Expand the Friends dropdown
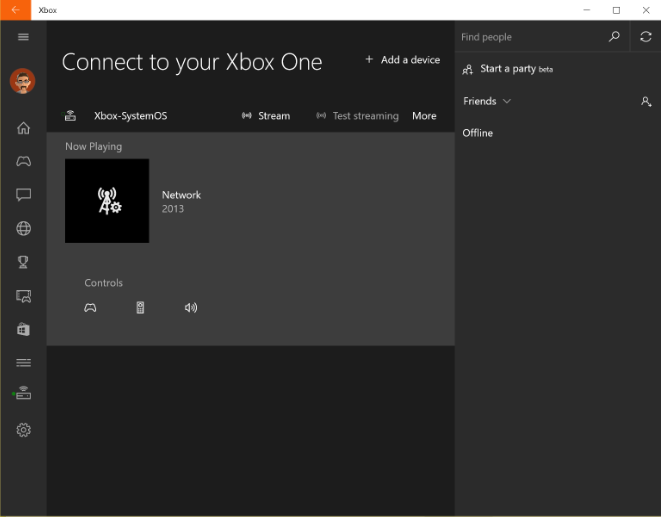The height and width of the screenshot is (517, 661). click(487, 101)
